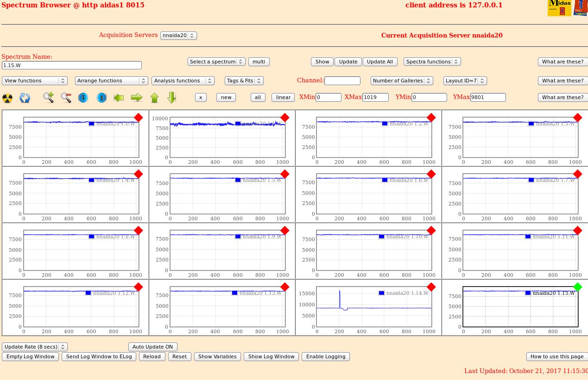The image size is (588, 380).
Task: Shift view with green right arrow
Action: [137, 98]
